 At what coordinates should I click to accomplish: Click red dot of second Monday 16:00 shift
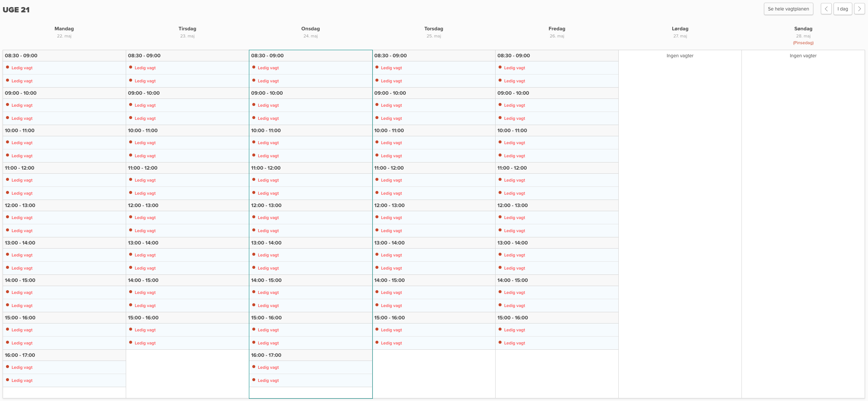click(x=7, y=380)
